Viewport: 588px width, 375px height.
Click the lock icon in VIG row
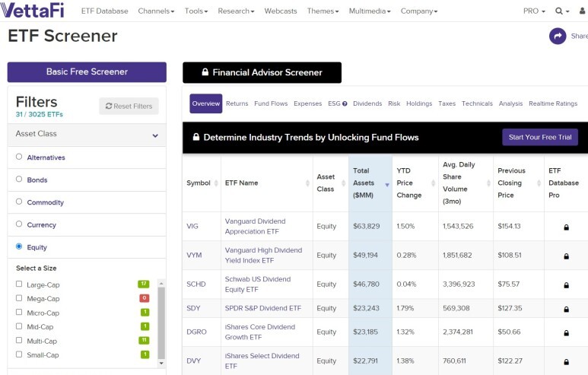pos(566,227)
